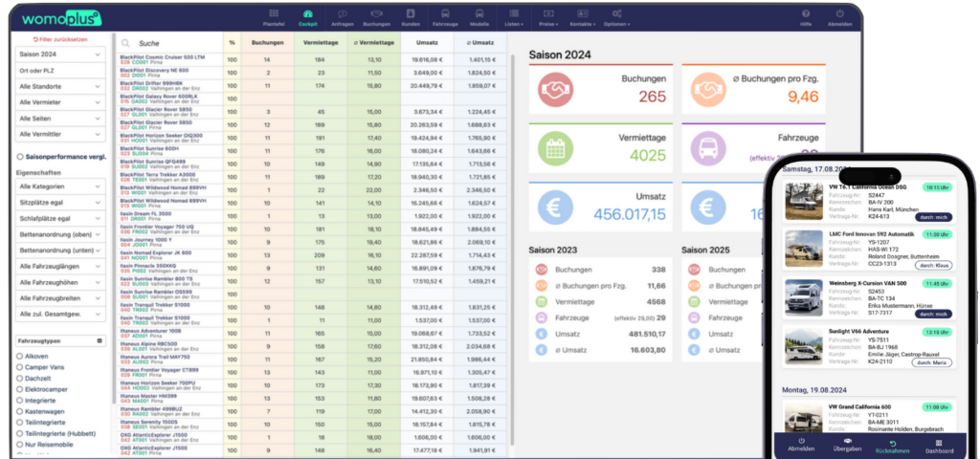Switch to Rücknahmen tab on the phone
The image size is (980, 459).
pyautogui.click(x=893, y=445)
